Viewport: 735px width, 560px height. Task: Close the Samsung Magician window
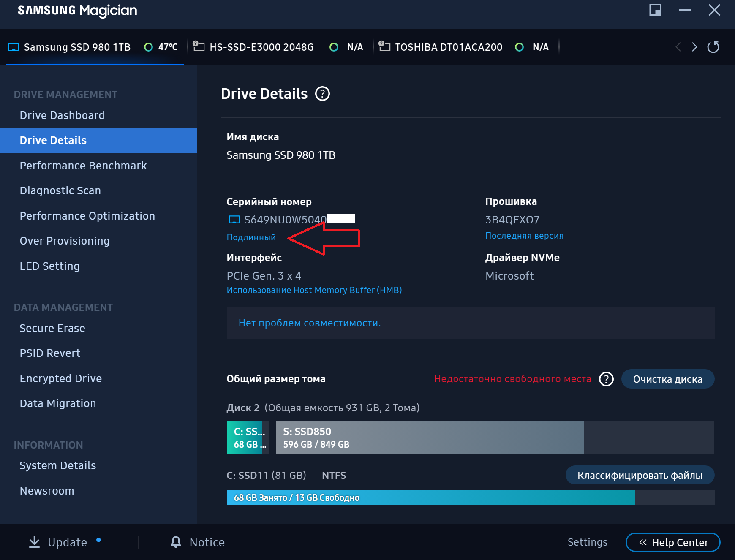click(714, 10)
